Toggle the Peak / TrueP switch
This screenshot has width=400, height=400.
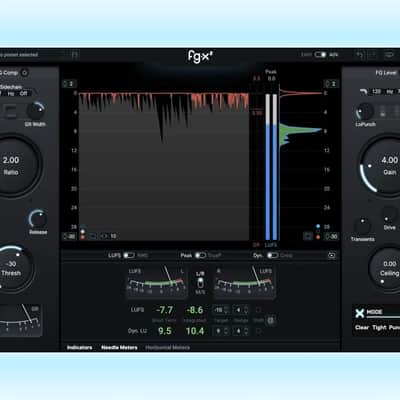click(x=200, y=255)
